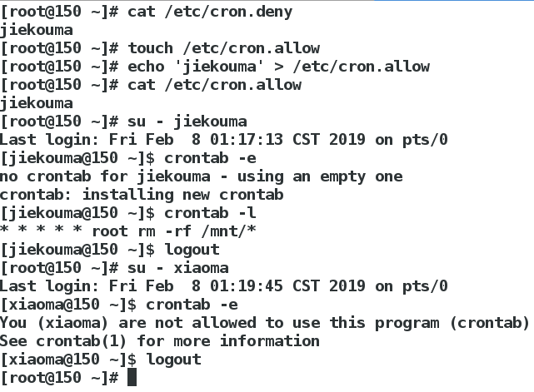The height and width of the screenshot is (392, 534).
Task: Click the 'su - jiekouma' command
Action: point(187,122)
